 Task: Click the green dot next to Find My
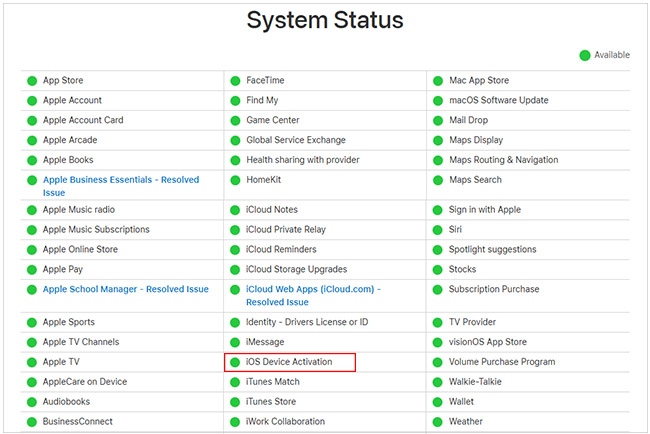coord(235,101)
